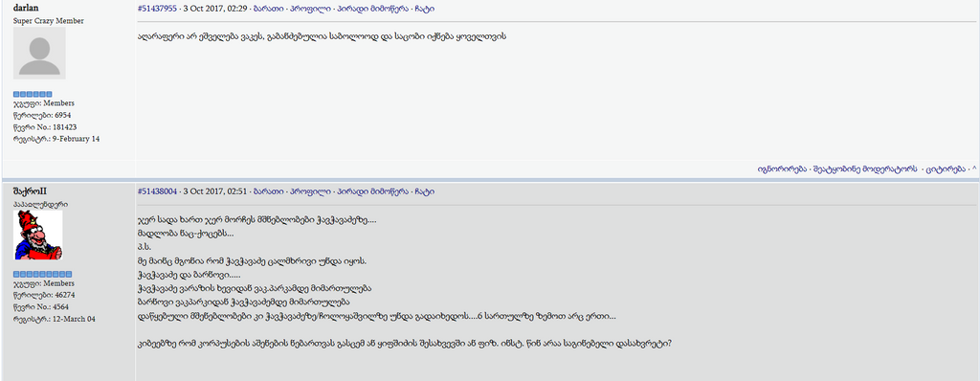Viewport: 980px width, 381px height.
Task: Click ციტირება to quote darlan's post
Action: [945, 168]
